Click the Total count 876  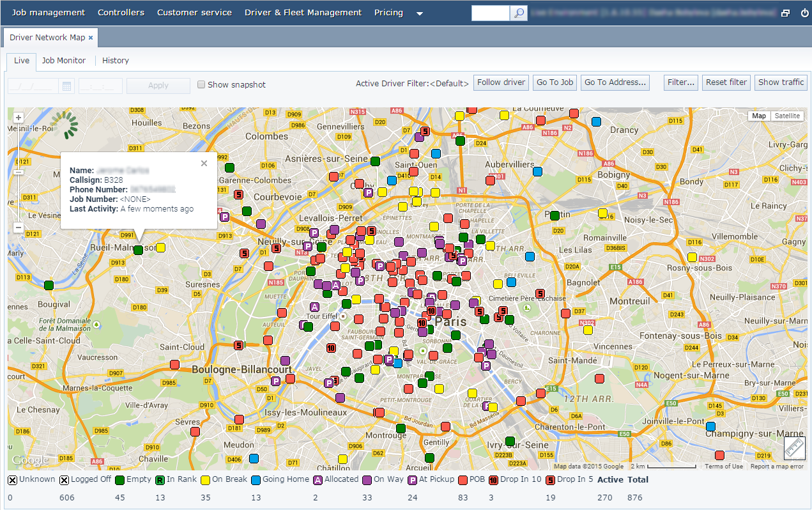[635, 497]
